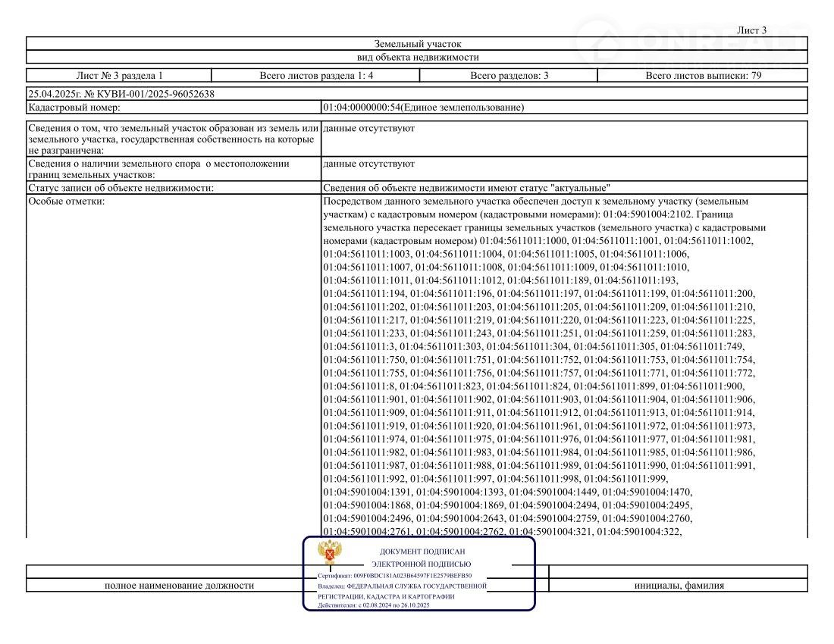Click the document number КУВИ-001/2025-96052638 line

click(121, 94)
